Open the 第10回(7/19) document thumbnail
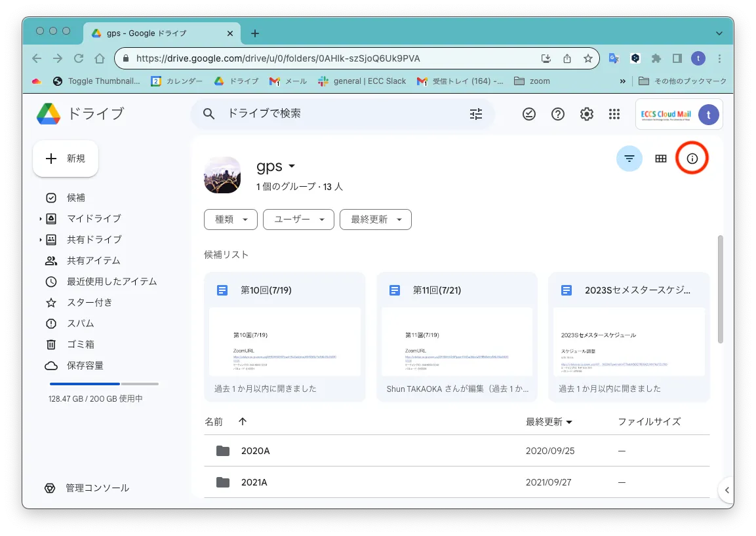The height and width of the screenshot is (536, 756). (285, 341)
